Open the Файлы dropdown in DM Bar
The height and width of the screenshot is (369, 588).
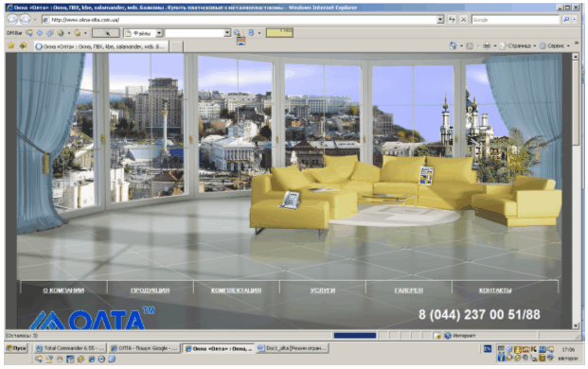[159, 33]
